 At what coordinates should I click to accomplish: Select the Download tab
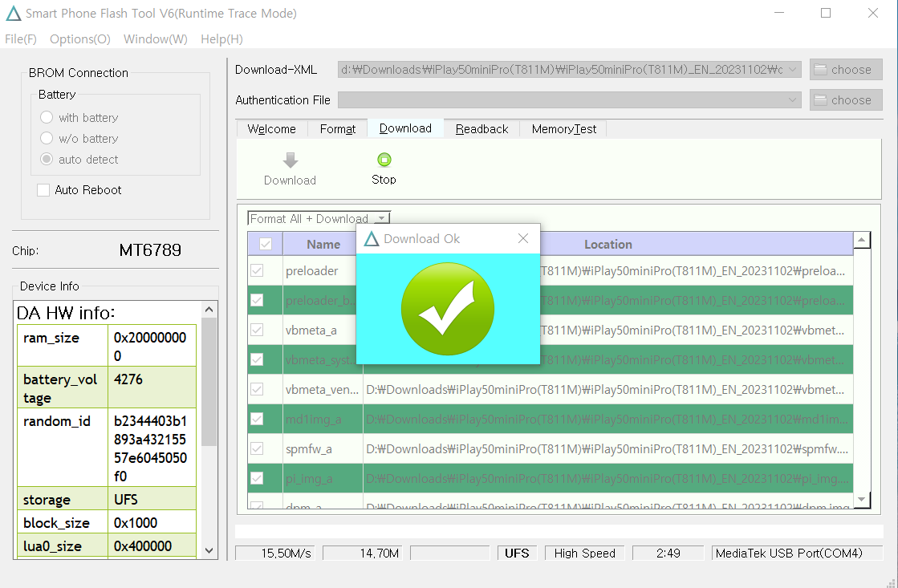tap(405, 128)
